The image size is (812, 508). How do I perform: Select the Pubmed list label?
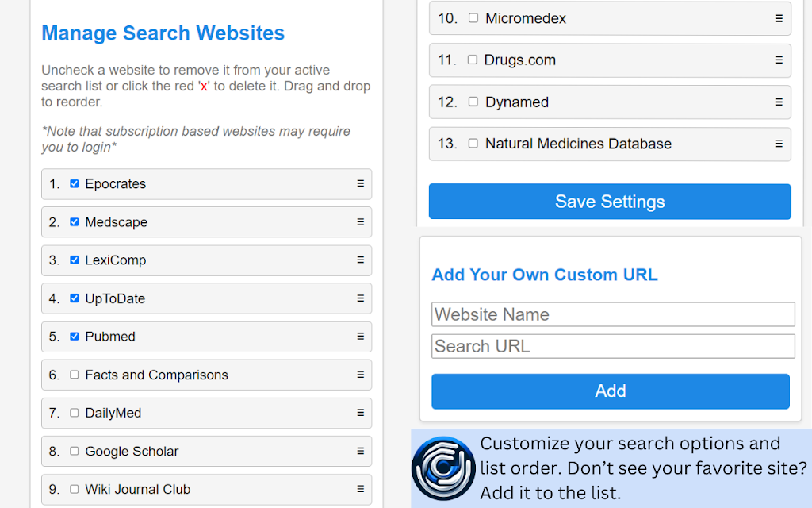pyautogui.click(x=109, y=337)
